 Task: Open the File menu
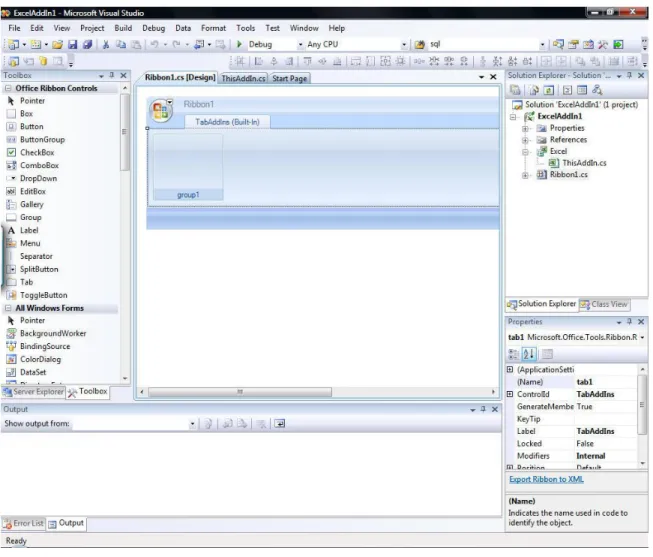tap(14, 28)
